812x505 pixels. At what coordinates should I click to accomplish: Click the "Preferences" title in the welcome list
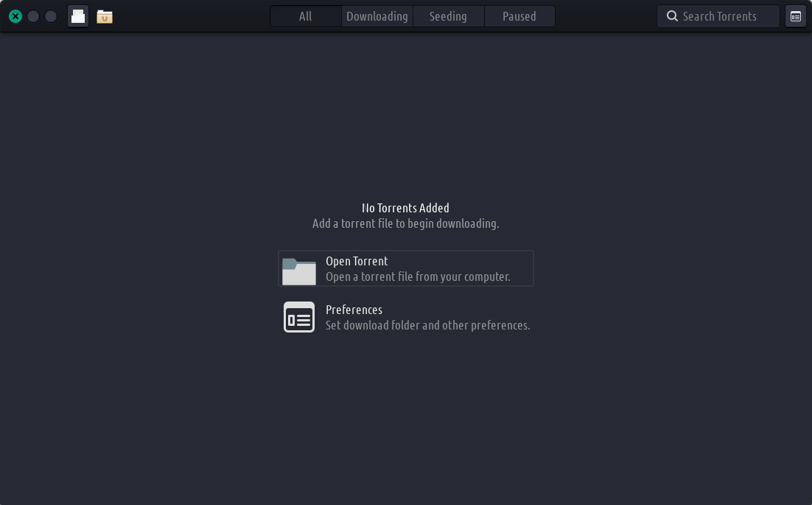click(x=354, y=310)
